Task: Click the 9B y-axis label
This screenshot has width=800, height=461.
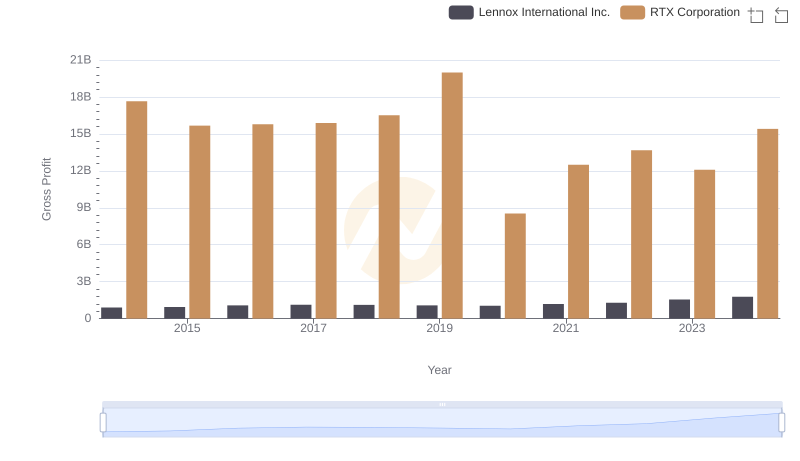Action: coord(84,208)
